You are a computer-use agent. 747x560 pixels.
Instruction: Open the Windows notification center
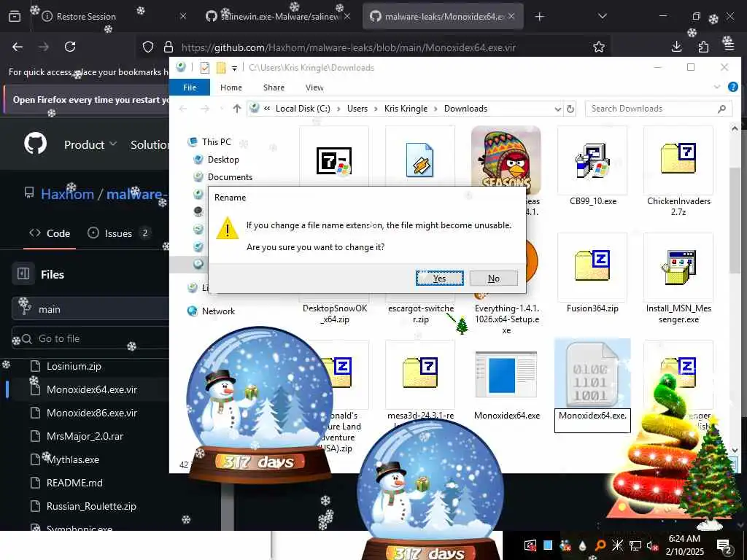point(724,545)
